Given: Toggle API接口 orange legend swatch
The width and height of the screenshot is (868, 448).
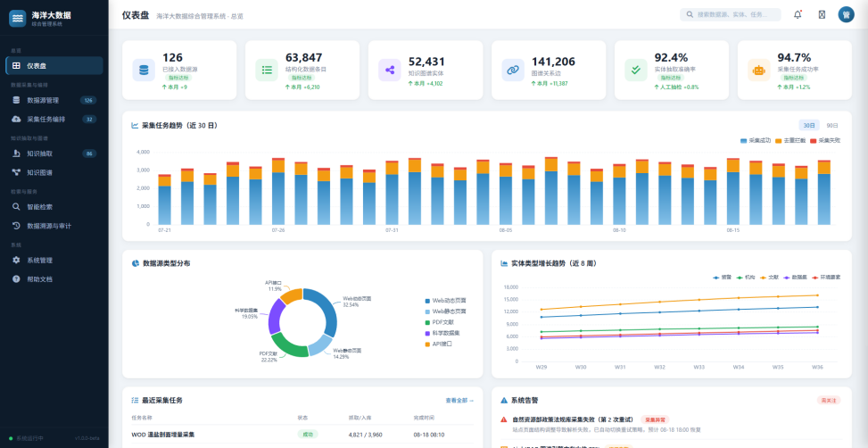Looking at the screenshot, I should pos(427,344).
